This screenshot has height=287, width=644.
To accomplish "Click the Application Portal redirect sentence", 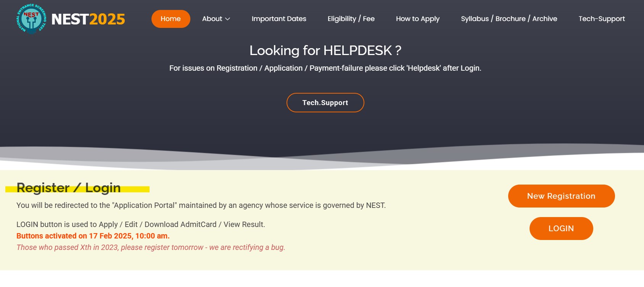I will pos(201,205).
